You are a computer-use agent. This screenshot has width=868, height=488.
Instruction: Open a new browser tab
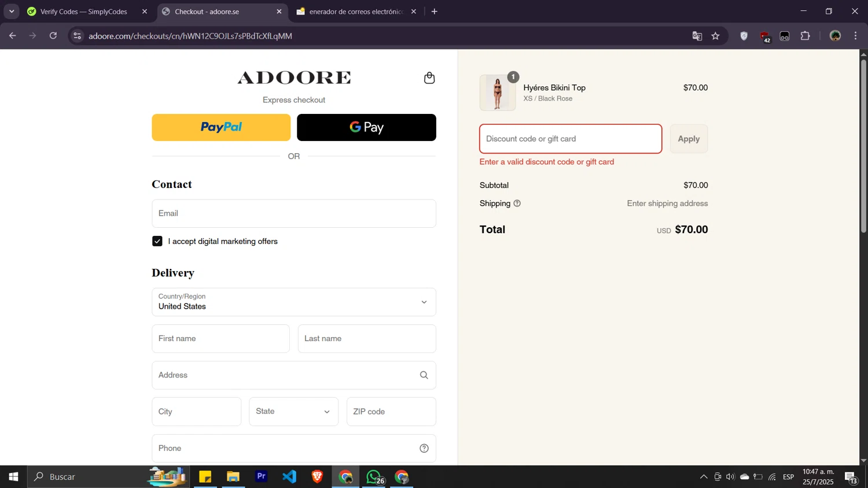click(435, 12)
